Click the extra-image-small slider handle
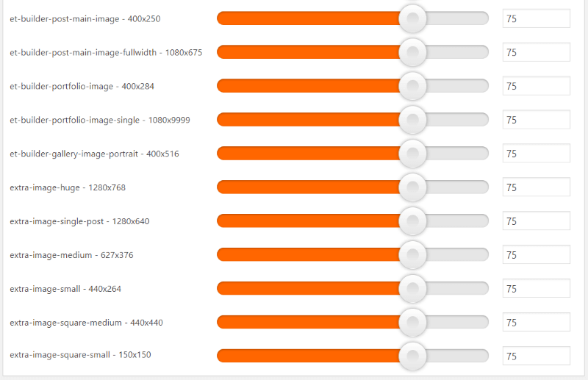 click(x=412, y=289)
